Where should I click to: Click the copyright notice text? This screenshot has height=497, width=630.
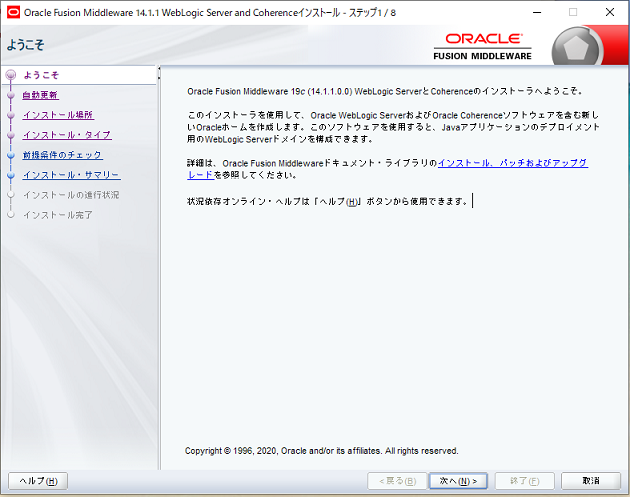[x=321, y=451]
